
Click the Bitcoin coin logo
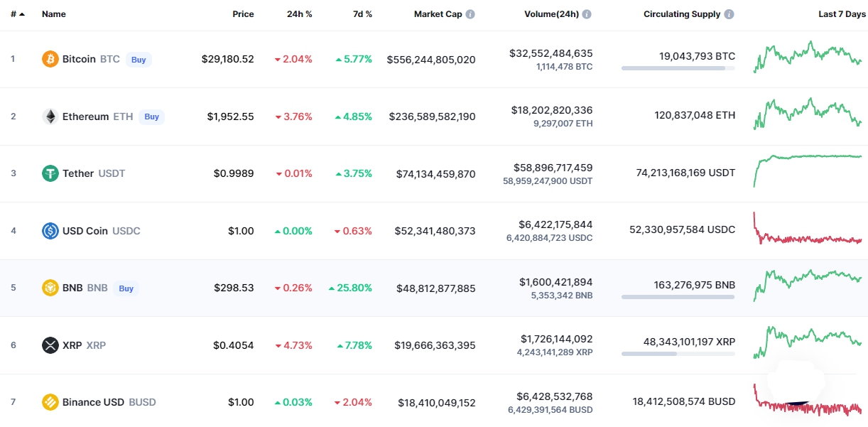click(x=50, y=59)
